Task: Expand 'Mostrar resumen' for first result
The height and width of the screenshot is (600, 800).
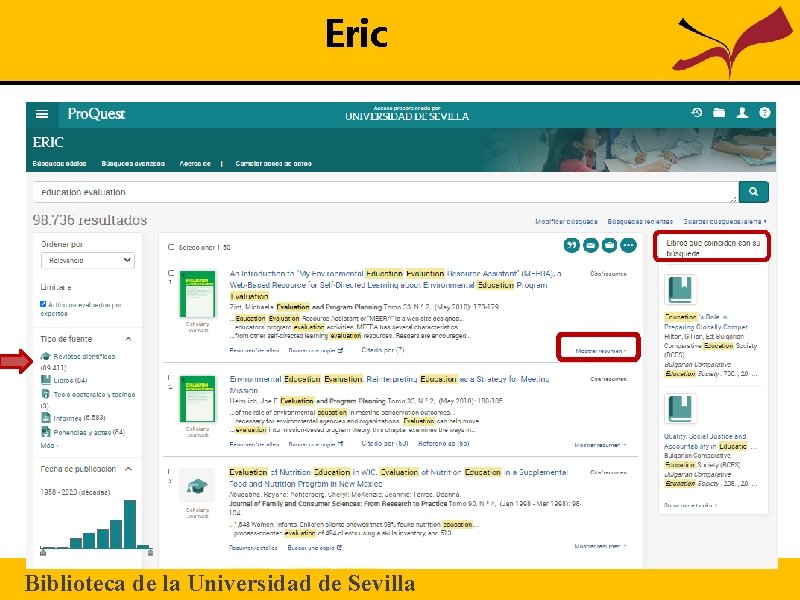Action: coord(600,351)
